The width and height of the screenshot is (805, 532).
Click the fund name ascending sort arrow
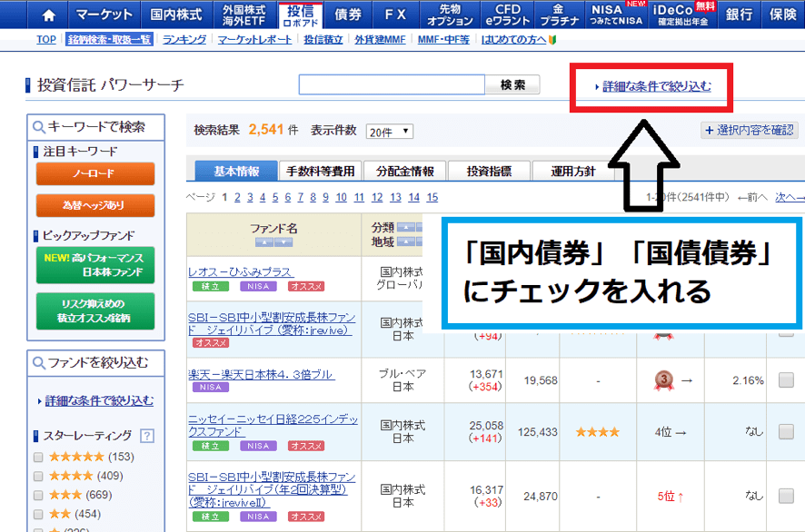pos(261,242)
